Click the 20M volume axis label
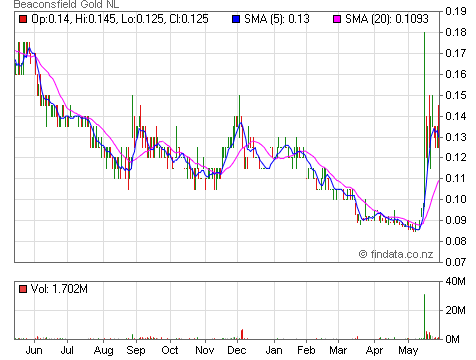 click(x=456, y=310)
